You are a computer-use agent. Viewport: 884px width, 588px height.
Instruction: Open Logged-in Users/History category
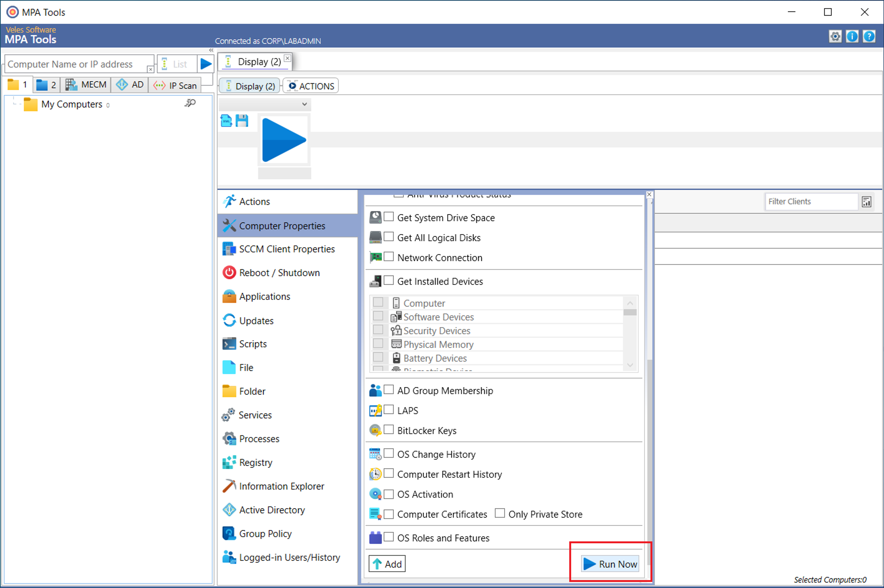[x=287, y=558]
